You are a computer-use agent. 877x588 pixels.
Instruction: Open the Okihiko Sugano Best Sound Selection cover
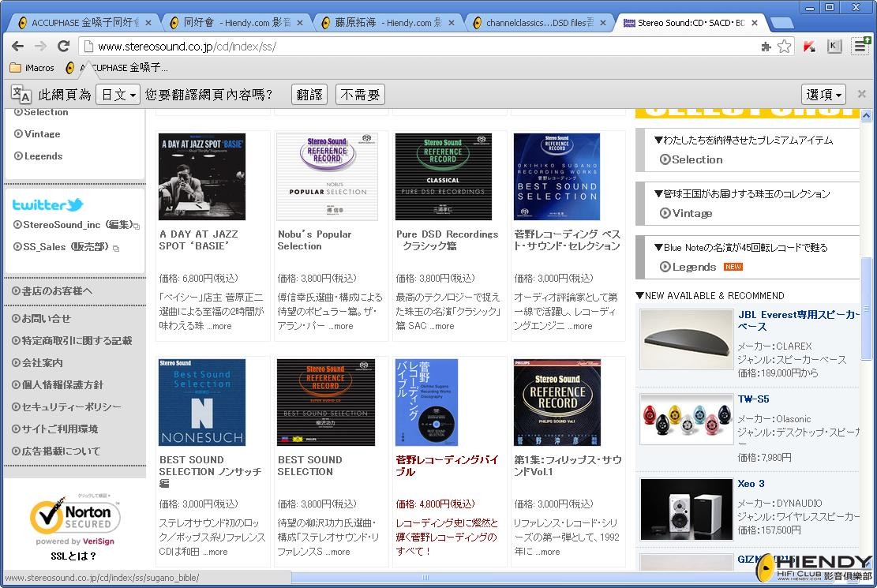click(557, 177)
